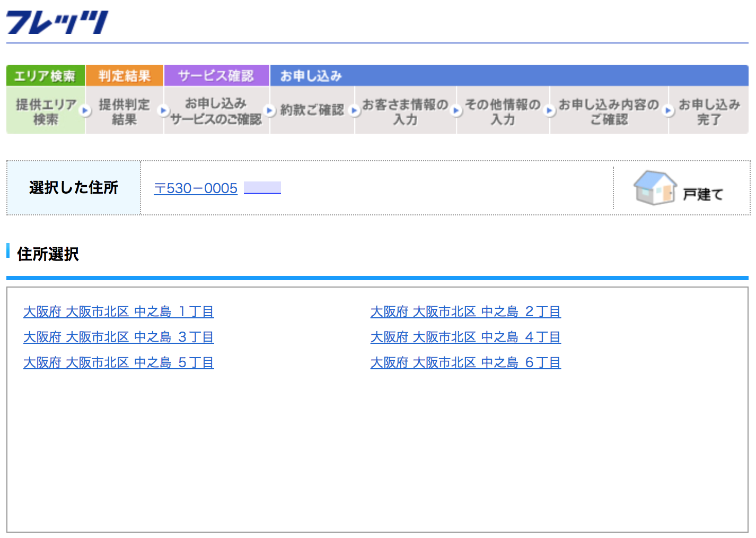Click arrow icon before 約款ご確認 step
The width and height of the screenshot is (756, 538).
coord(270,110)
